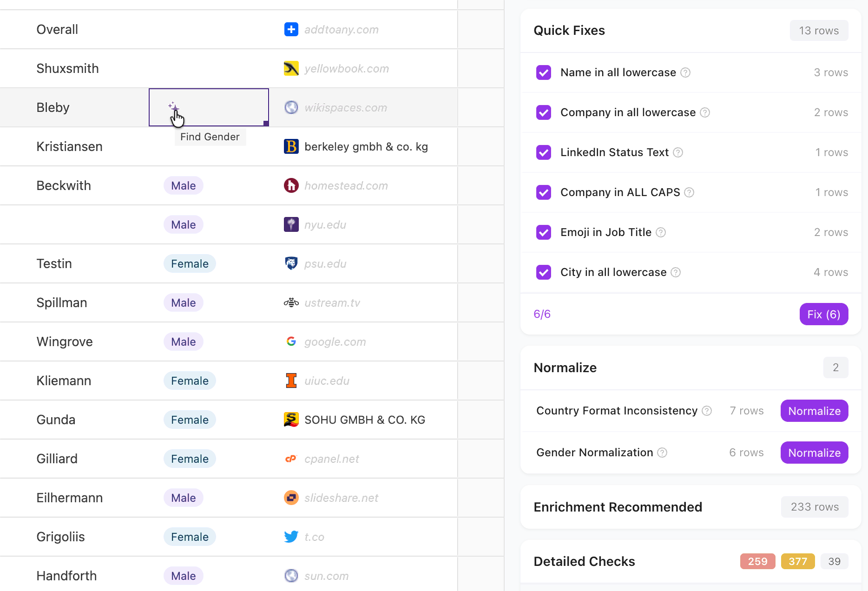Click the Ustream bee icon on Spillman's row

[291, 302]
